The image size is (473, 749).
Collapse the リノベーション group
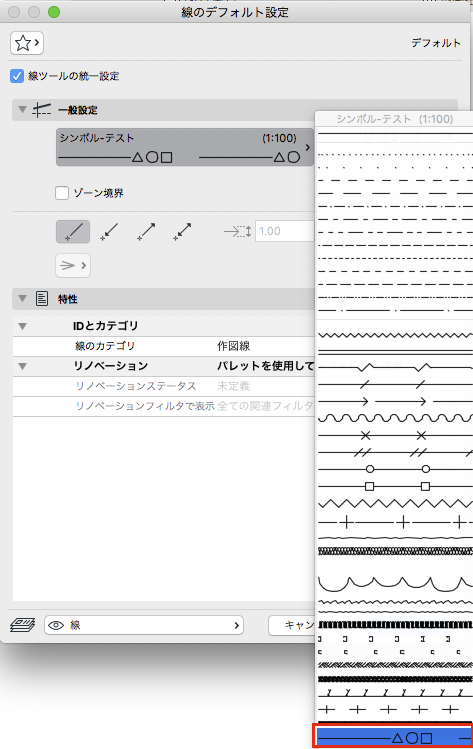pyautogui.click(x=22, y=366)
